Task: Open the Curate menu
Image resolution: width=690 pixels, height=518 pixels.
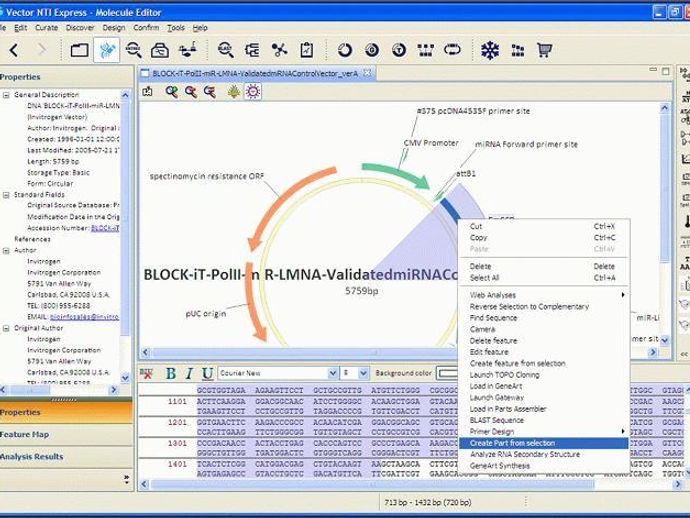Action: point(46,28)
